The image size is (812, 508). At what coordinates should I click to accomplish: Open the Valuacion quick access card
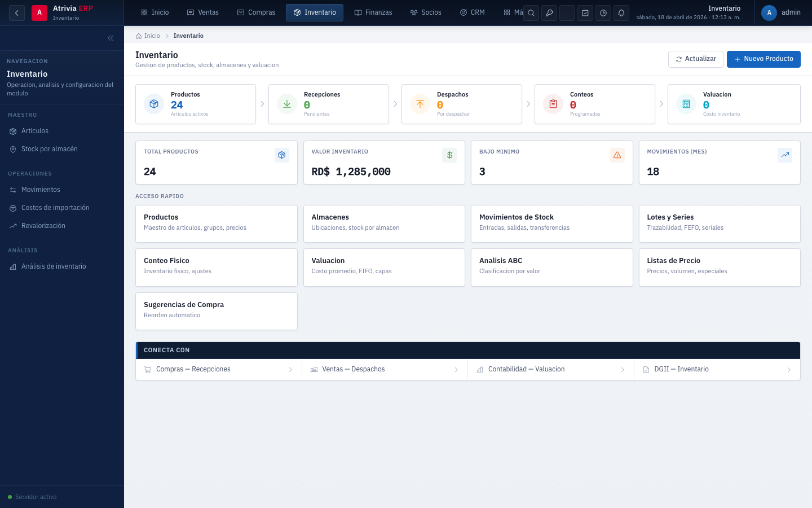pos(384,268)
